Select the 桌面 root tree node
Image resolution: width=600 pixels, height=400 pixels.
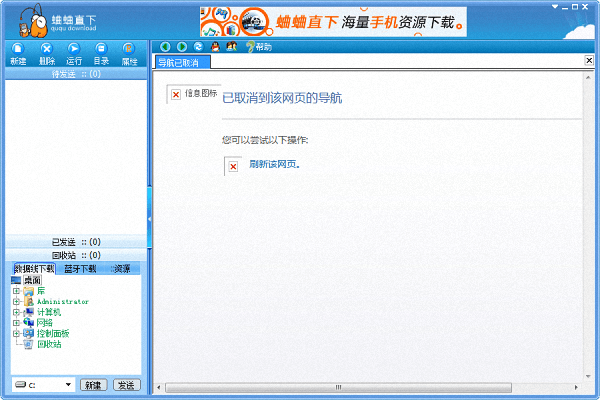(x=32, y=280)
